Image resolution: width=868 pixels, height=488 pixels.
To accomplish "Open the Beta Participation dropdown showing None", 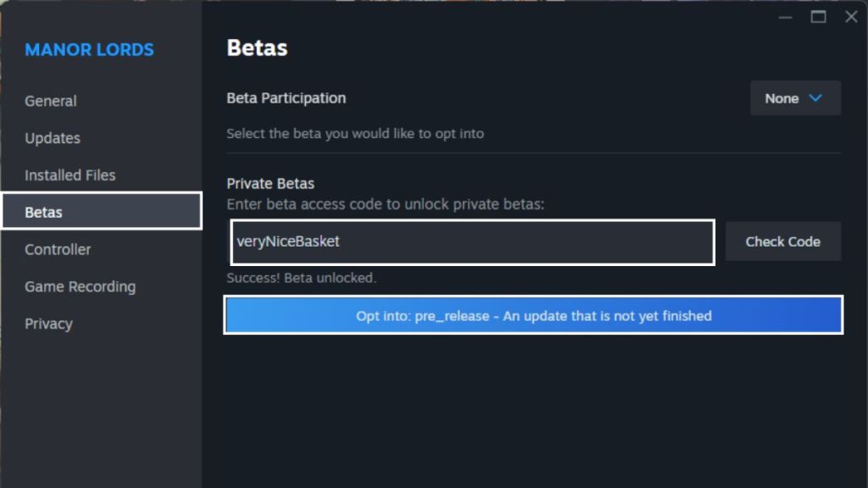I will coord(795,98).
